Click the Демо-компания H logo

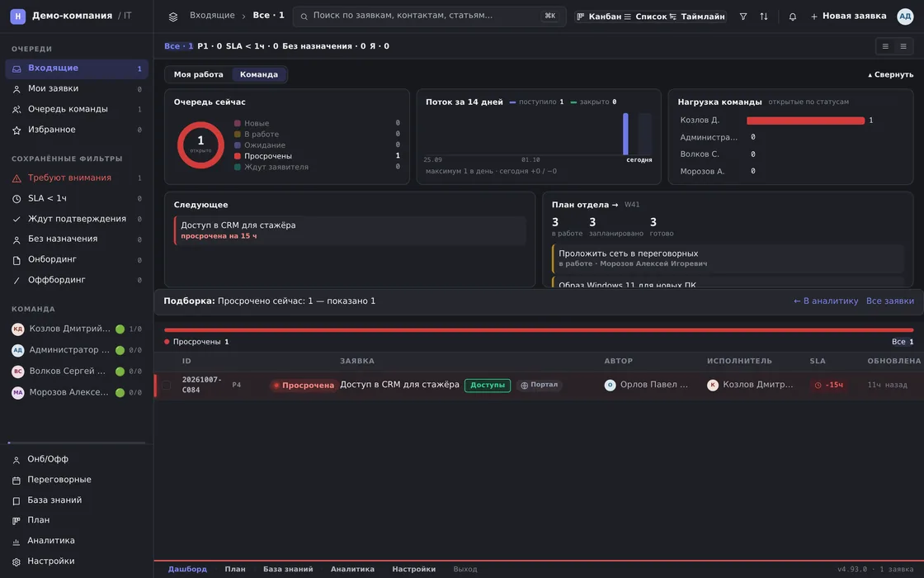(x=17, y=16)
